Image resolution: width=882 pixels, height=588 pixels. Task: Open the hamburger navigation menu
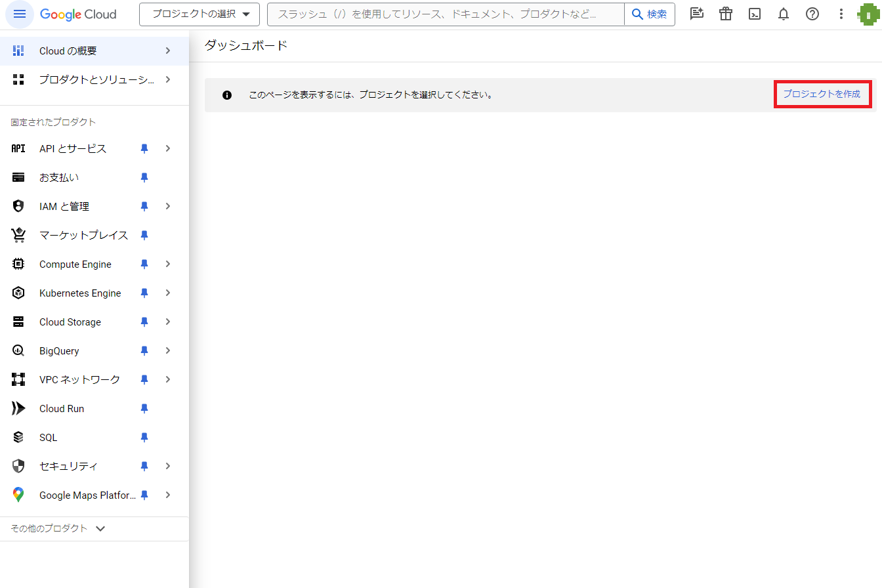click(19, 14)
